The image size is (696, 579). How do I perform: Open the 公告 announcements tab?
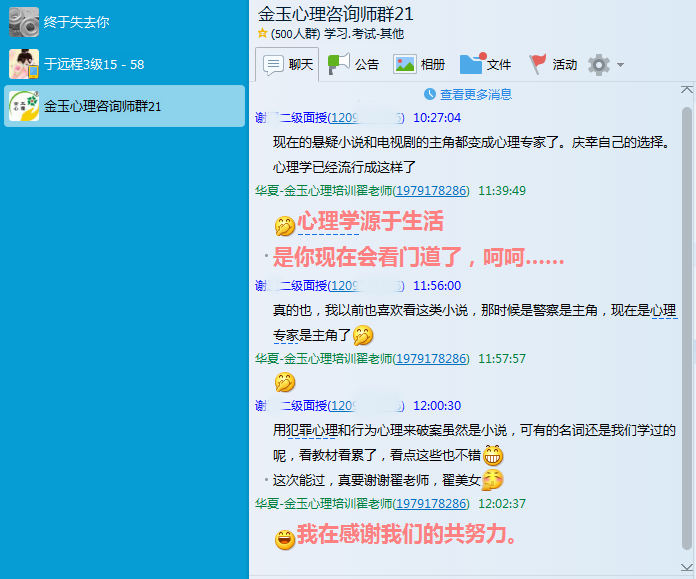coord(354,64)
